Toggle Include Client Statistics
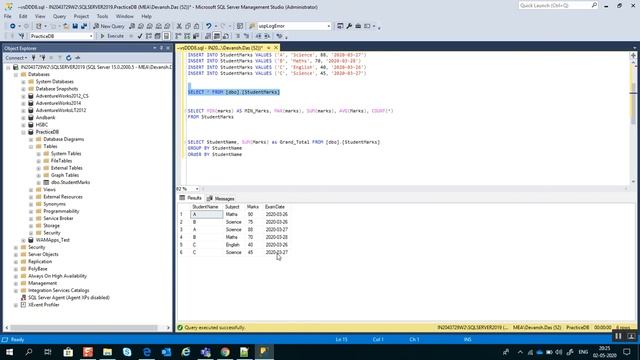This screenshot has width=640, height=360. (x=196, y=36)
